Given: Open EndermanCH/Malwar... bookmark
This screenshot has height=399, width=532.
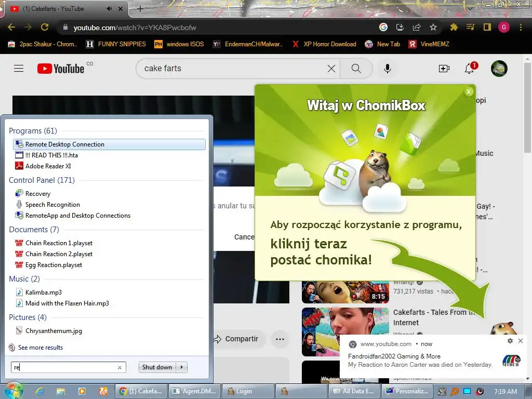Looking at the screenshot, I should coord(248,44).
